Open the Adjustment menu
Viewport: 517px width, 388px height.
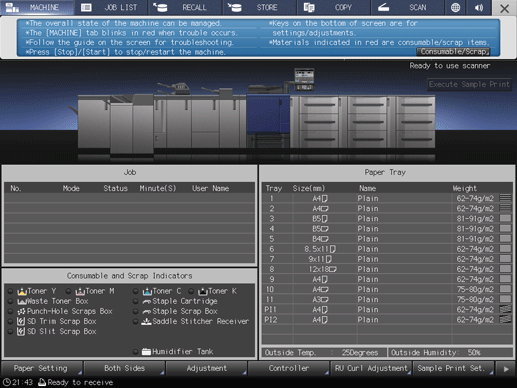206,368
